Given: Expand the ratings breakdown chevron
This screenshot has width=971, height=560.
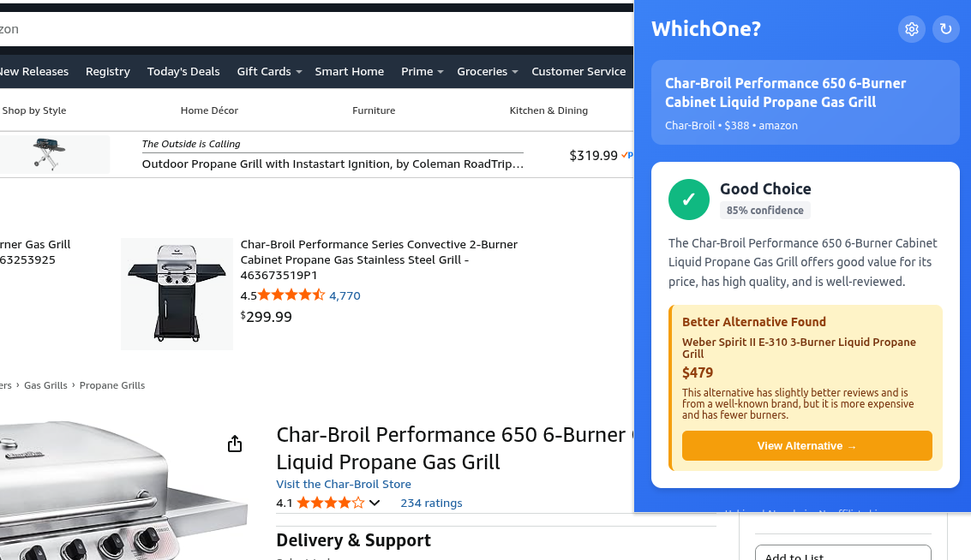Looking at the screenshot, I should (x=375, y=503).
